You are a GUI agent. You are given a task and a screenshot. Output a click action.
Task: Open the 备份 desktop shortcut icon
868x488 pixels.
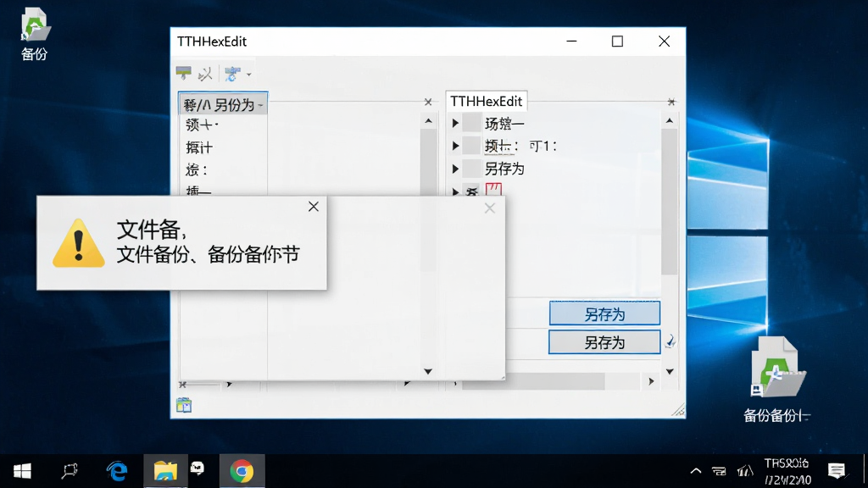(35, 25)
